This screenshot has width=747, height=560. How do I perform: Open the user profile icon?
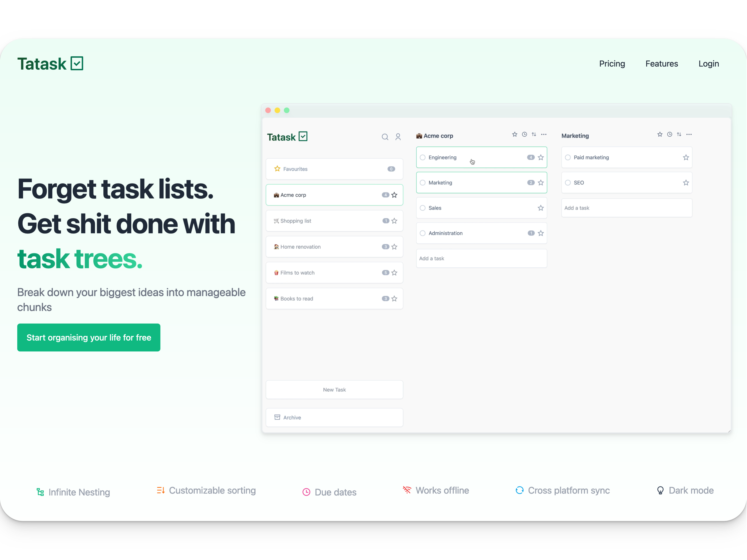tap(398, 137)
